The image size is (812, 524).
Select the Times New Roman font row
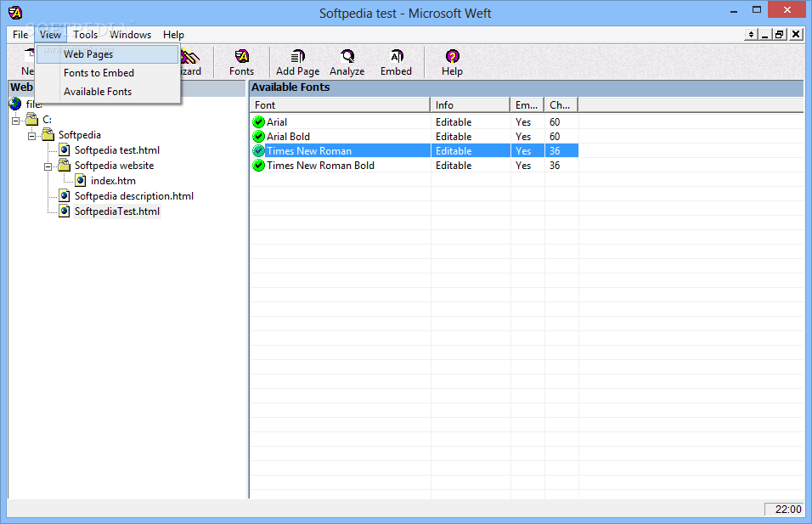414,151
